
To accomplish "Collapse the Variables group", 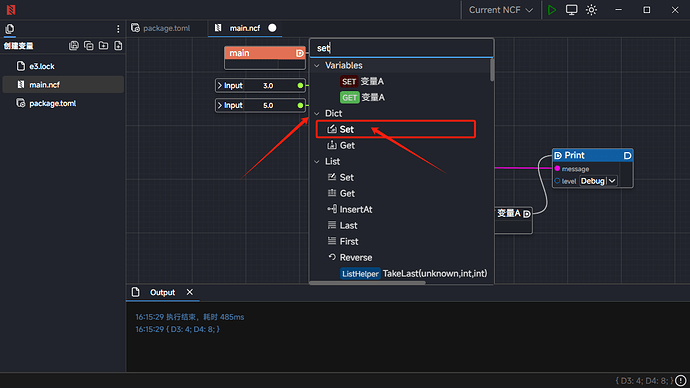I will point(317,66).
